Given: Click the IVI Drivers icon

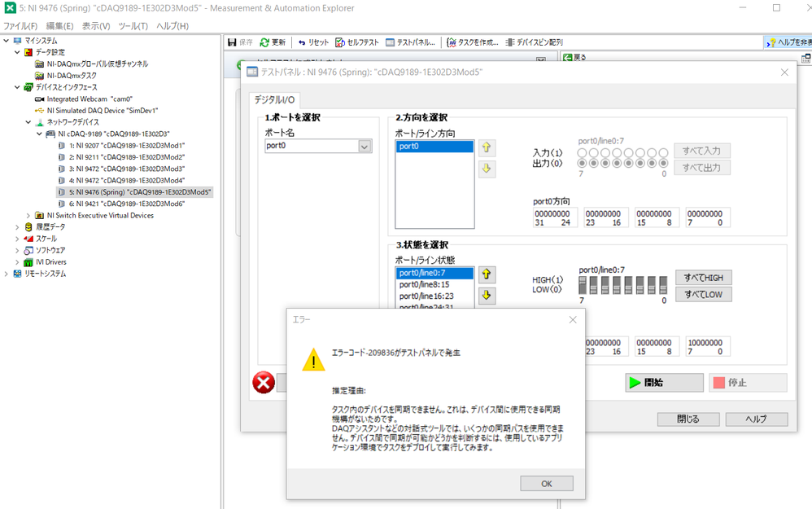Looking at the screenshot, I should pos(28,262).
